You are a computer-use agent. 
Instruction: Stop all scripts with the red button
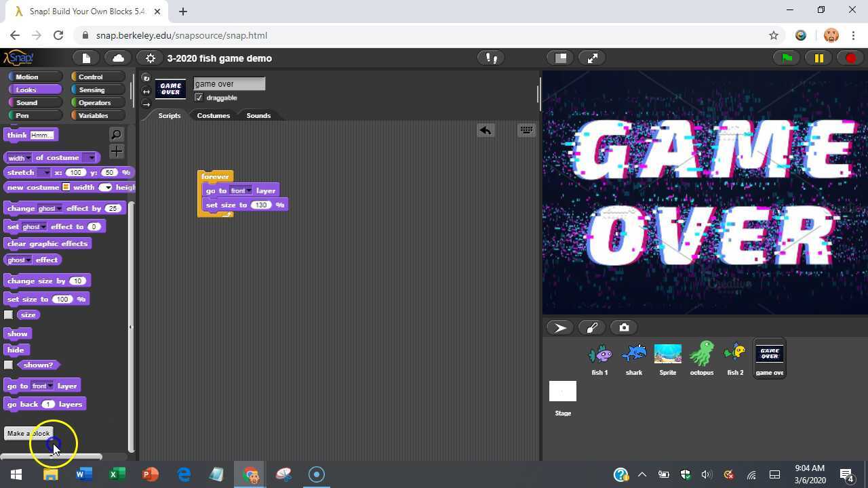850,58
